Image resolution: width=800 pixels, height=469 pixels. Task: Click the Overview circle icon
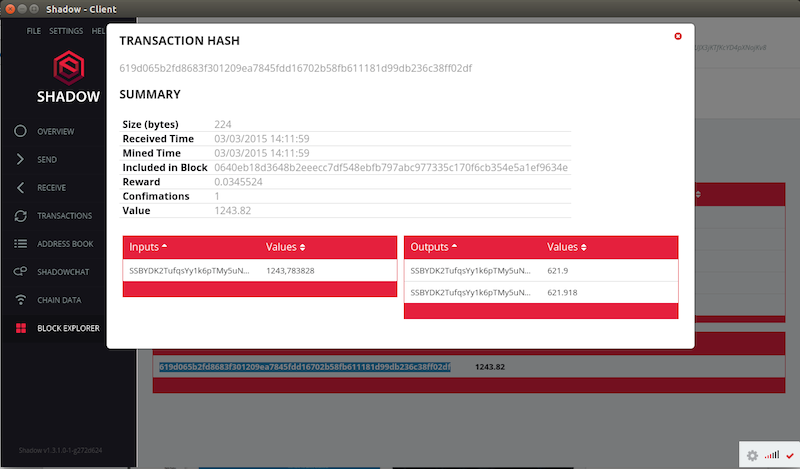coord(20,131)
